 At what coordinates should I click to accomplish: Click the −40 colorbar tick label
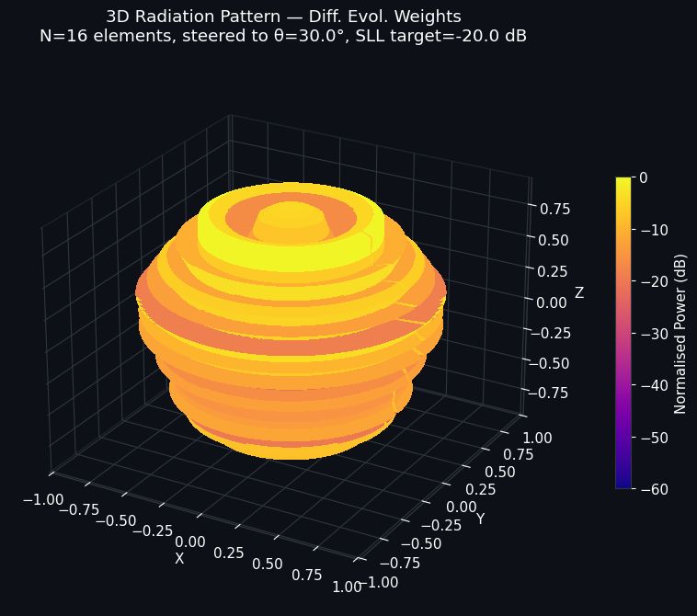pyautogui.click(x=652, y=384)
